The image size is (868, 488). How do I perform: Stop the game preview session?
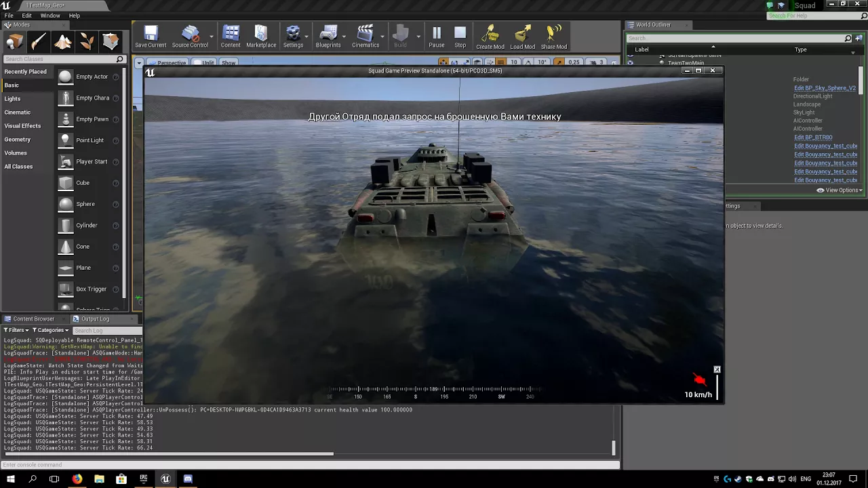point(460,37)
